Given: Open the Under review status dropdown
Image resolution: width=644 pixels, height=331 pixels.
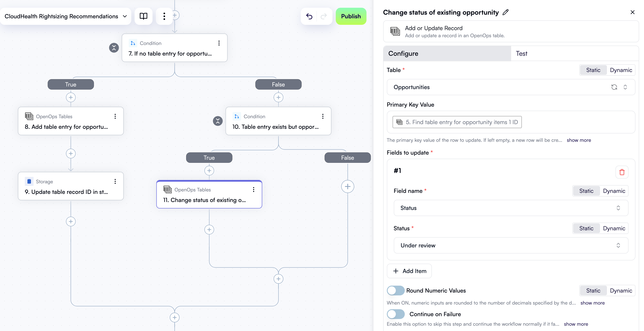Looking at the screenshot, I should point(619,245).
